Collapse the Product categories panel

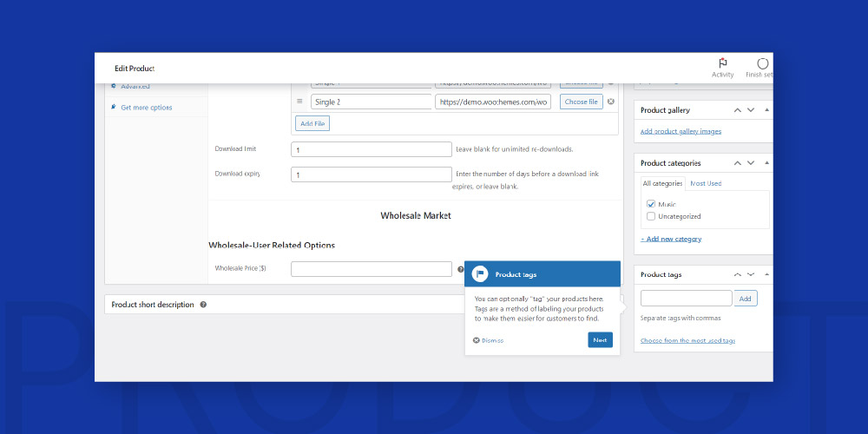click(766, 163)
